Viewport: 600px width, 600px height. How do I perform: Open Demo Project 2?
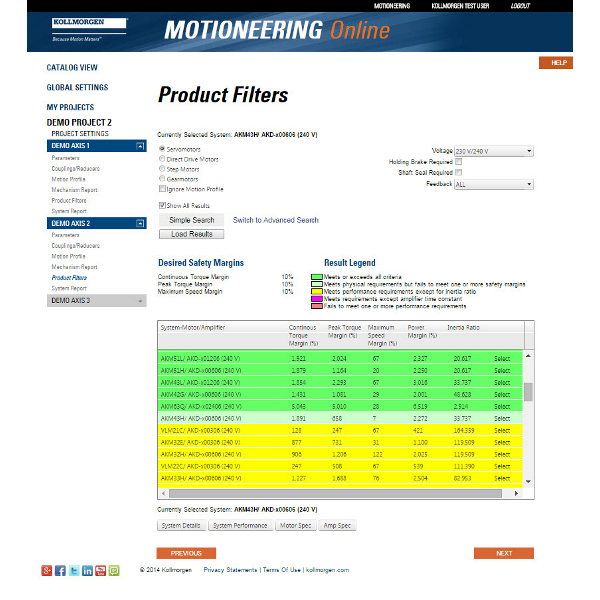pyautogui.click(x=79, y=122)
